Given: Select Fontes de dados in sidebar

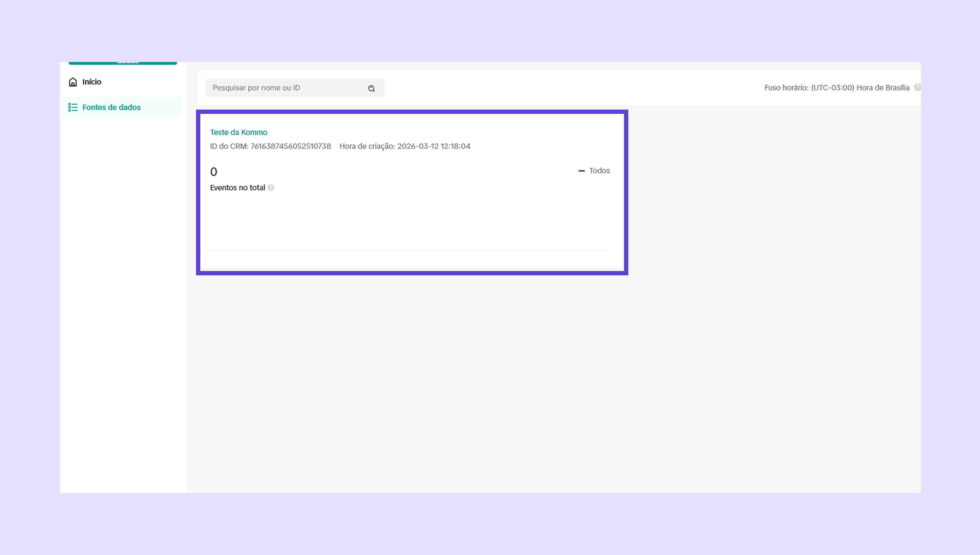Looking at the screenshot, I should [x=111, y=107].
